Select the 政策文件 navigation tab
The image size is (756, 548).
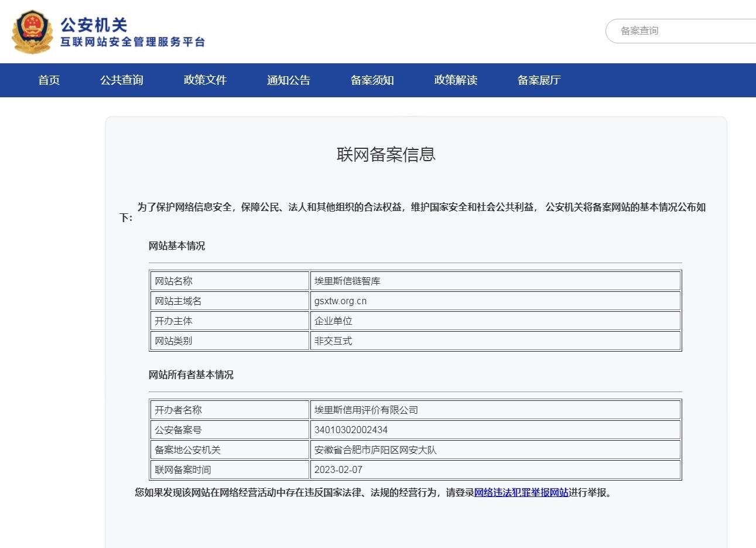[204, 80]
